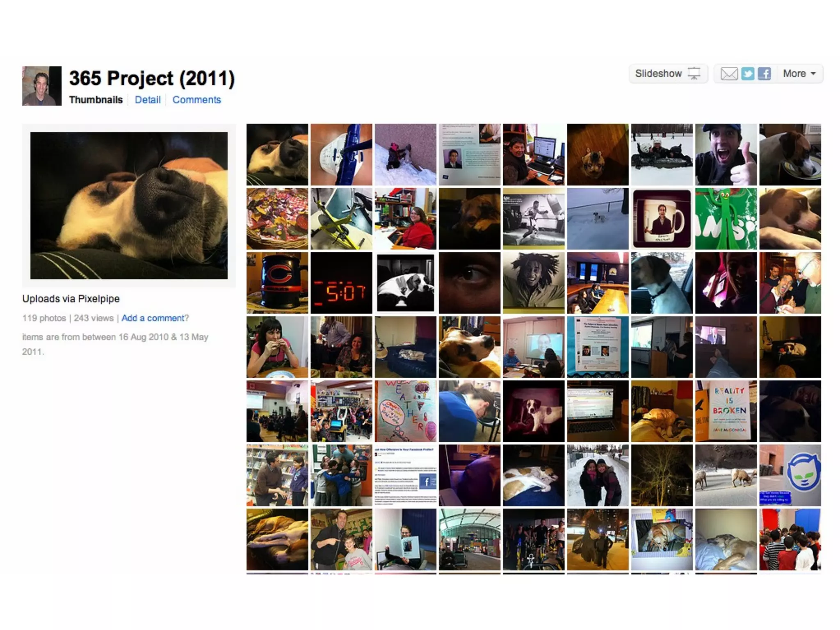Image resolution: width=840 pixels, height=630 pixels.
Task: Open the boxer black-and-white photo thumbnail
Action: (x=534, y=219)
